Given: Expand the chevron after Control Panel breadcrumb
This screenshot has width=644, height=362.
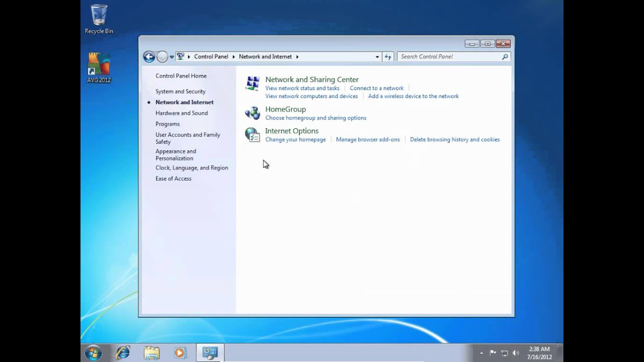Looking at the screenshot, I should coord(234,57).
